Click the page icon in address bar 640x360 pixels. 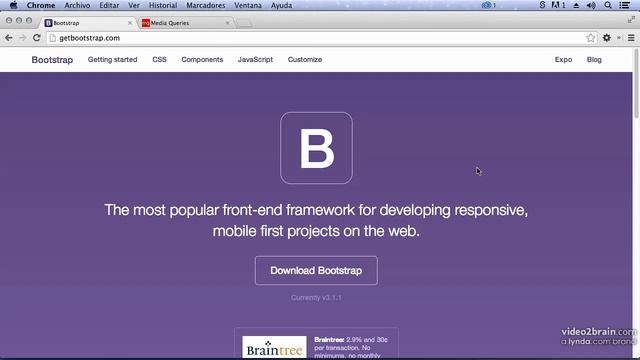(x=53, y=38)
